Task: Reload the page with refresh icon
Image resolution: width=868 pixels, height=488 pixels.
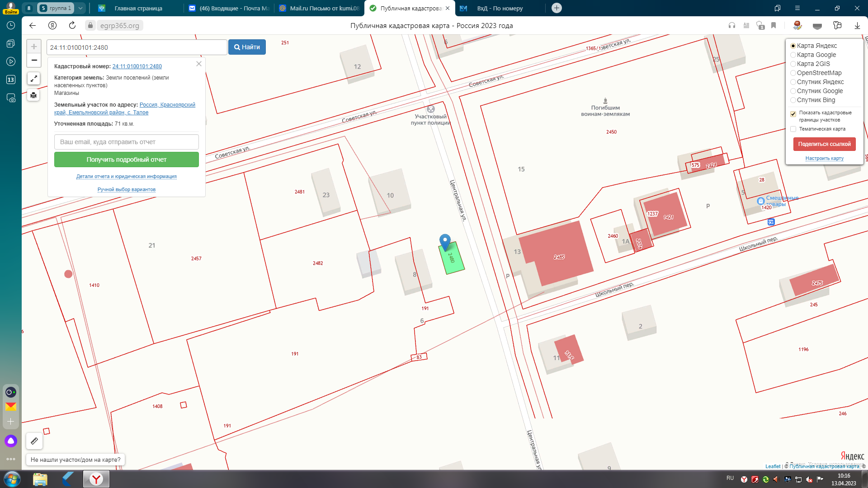Action: (72, 25)
